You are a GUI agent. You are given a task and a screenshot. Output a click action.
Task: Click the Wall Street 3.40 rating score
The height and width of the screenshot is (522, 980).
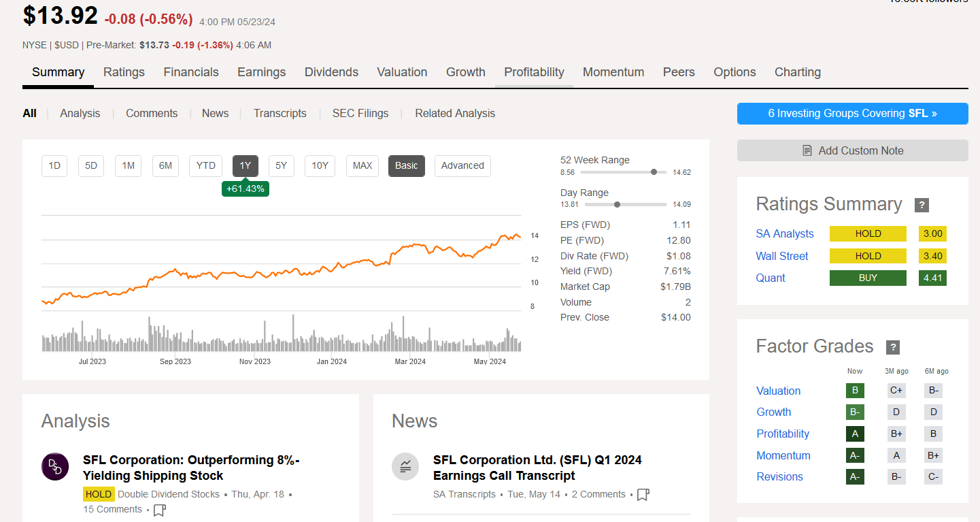(932, 256)
